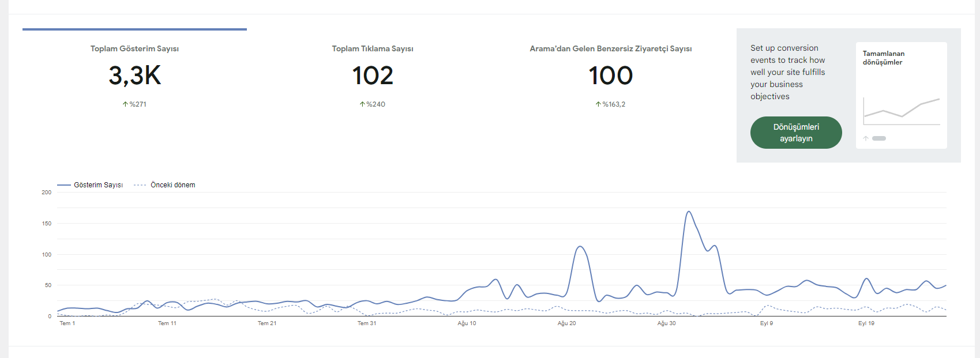The width and height of the screenshot is (980, 358).
Task: Click the Tamamlanan dönüşümler preview card
Action: pos(902,95)
